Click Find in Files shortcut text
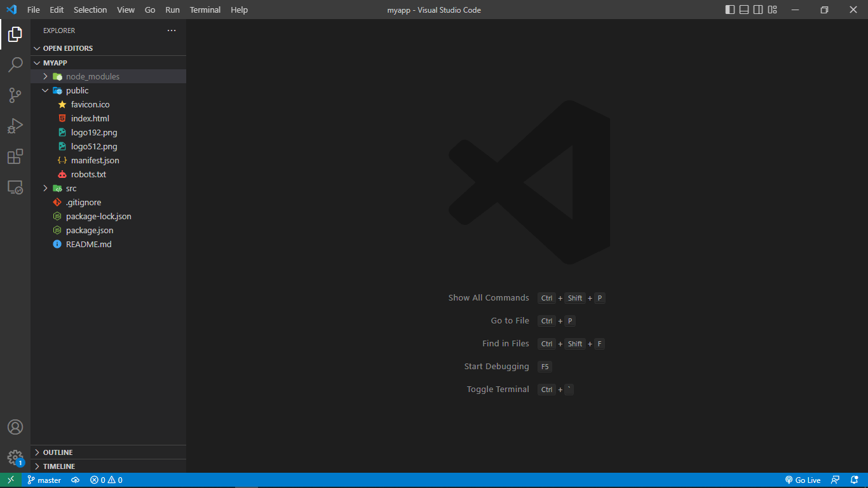868x488 pixels. (x=506, y=344)
